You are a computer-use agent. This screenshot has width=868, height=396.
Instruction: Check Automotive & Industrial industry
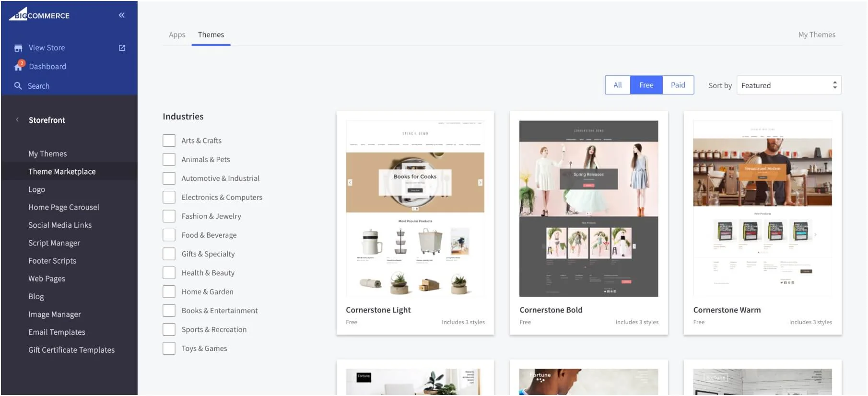[x=169, y=178]
